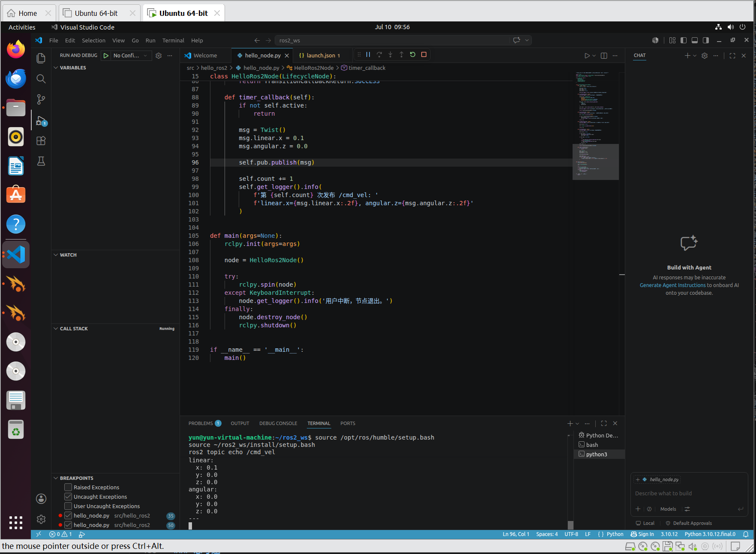
Task: Open the Testing flask icon
Action: (x=41, y=161)
